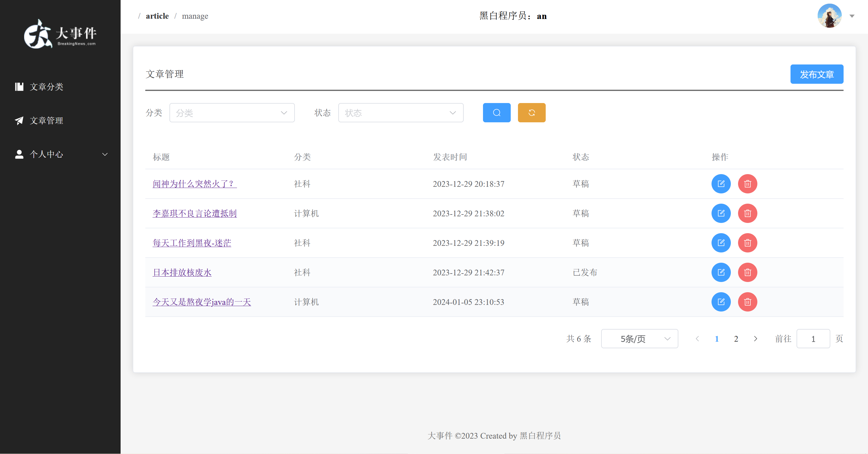
Task: Open the 日本排放核废水 article link
Action: pyautogui.click(x=182, y=272)
